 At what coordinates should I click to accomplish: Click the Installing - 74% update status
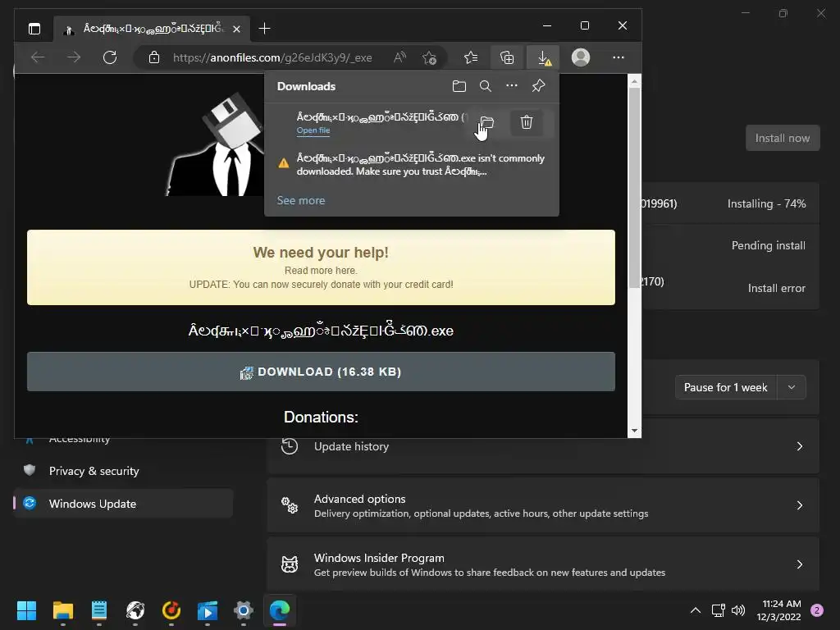[767, 203]
